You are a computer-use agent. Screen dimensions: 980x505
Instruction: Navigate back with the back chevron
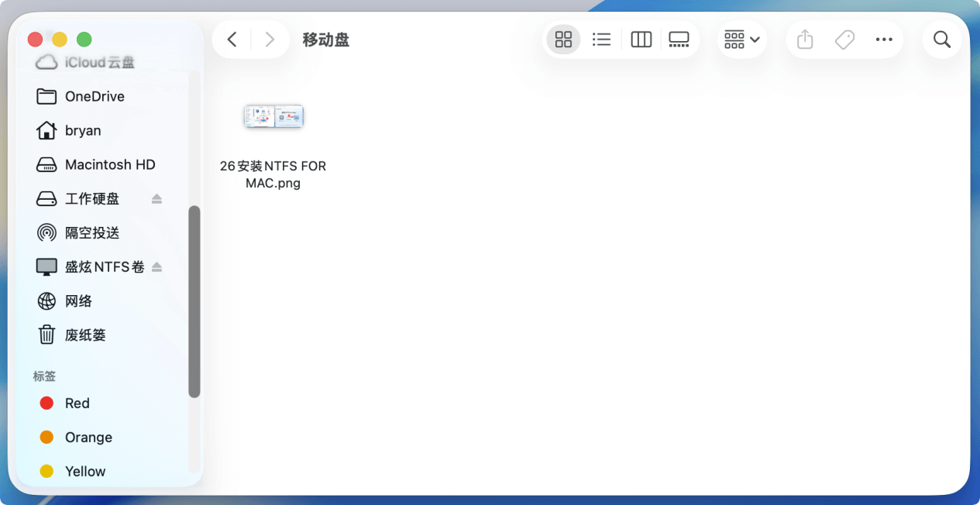coord(231,39)
